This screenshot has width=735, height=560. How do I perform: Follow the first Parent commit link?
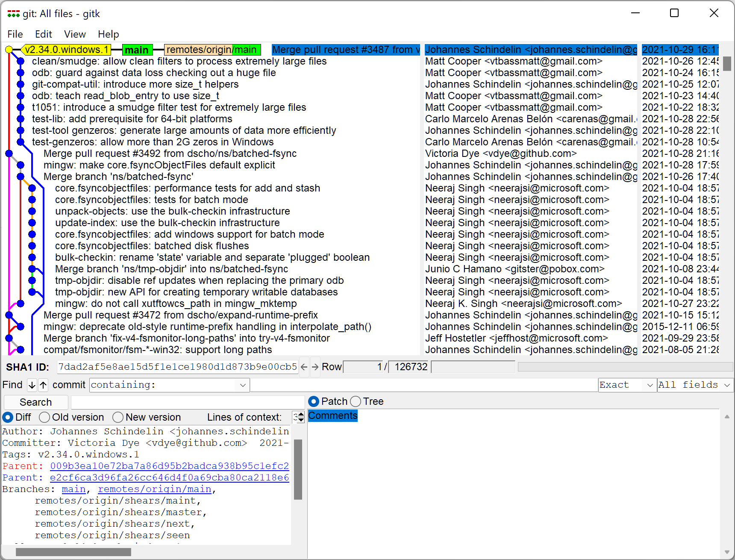pyautogui.click(x=169, y=466)
